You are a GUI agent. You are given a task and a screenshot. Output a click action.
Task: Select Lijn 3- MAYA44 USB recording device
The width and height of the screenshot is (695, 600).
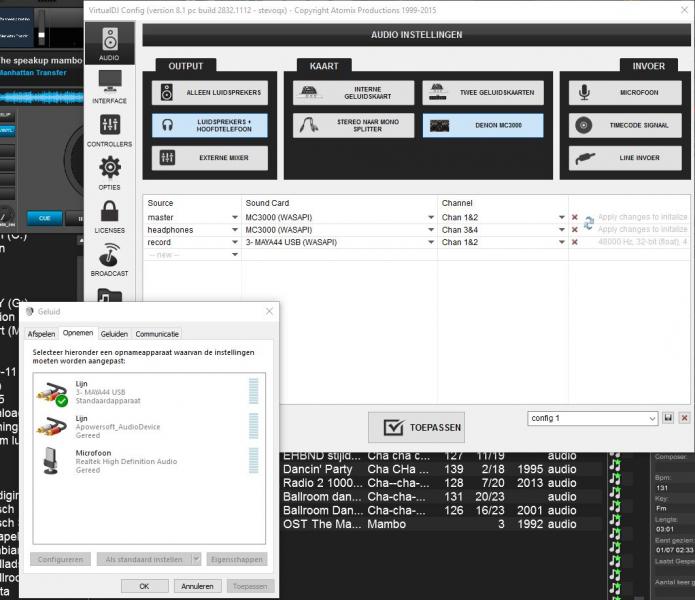click(149, 392)
